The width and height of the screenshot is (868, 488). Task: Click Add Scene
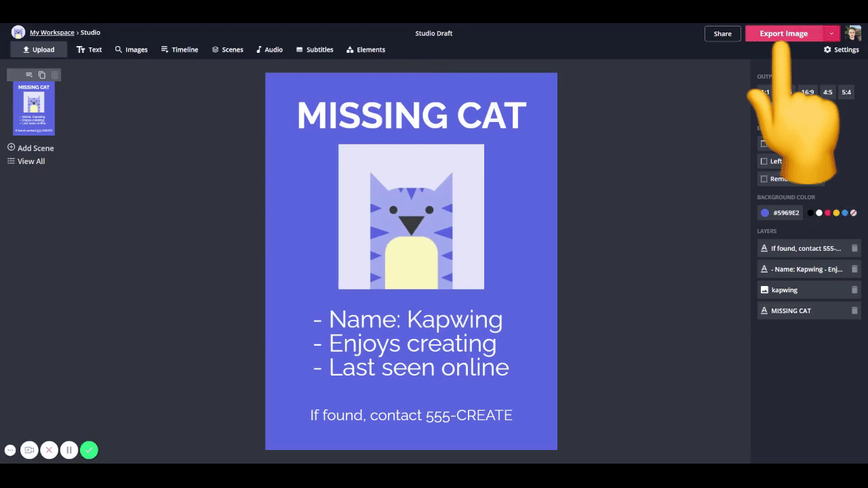tap(31, 148)
